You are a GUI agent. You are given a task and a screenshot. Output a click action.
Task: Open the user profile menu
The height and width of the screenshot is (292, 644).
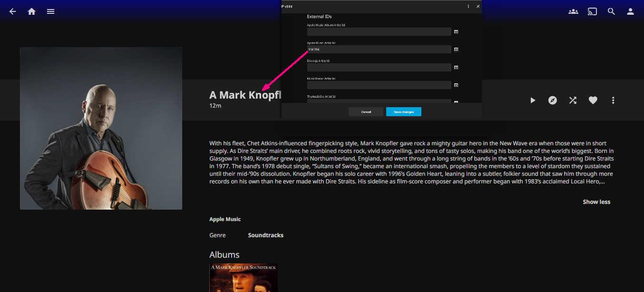(x=630, y=11)
